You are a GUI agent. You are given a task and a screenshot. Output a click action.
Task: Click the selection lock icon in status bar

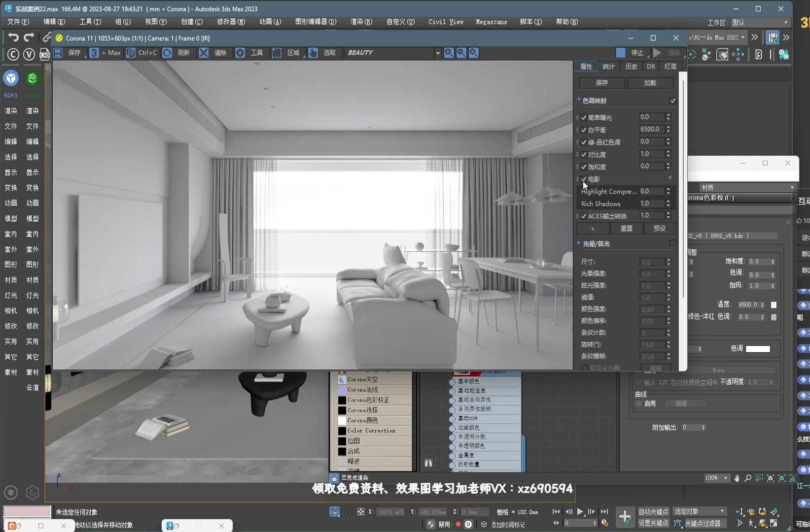click(348, 511)
